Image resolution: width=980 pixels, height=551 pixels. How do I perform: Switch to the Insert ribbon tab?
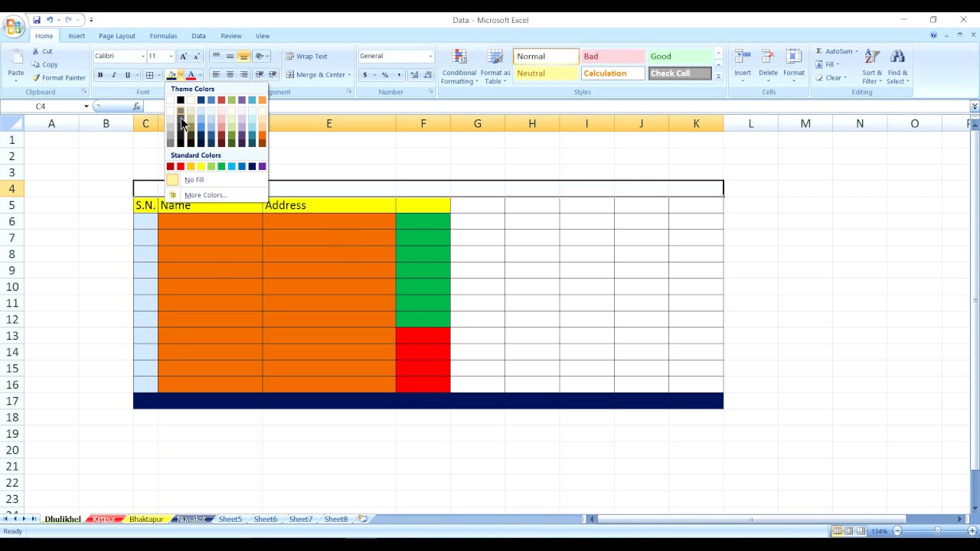pyautogui.click(x=77, y=36)
